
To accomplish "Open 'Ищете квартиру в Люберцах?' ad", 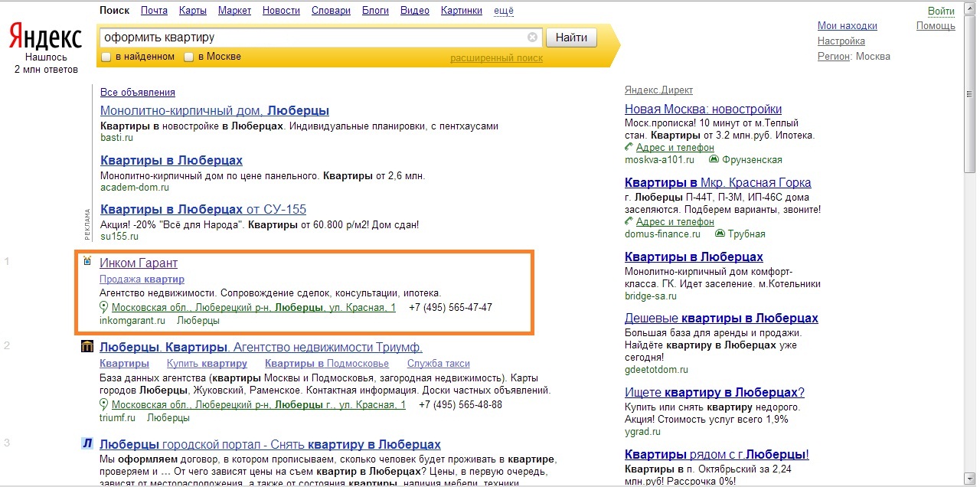I will tap(714, 393).
